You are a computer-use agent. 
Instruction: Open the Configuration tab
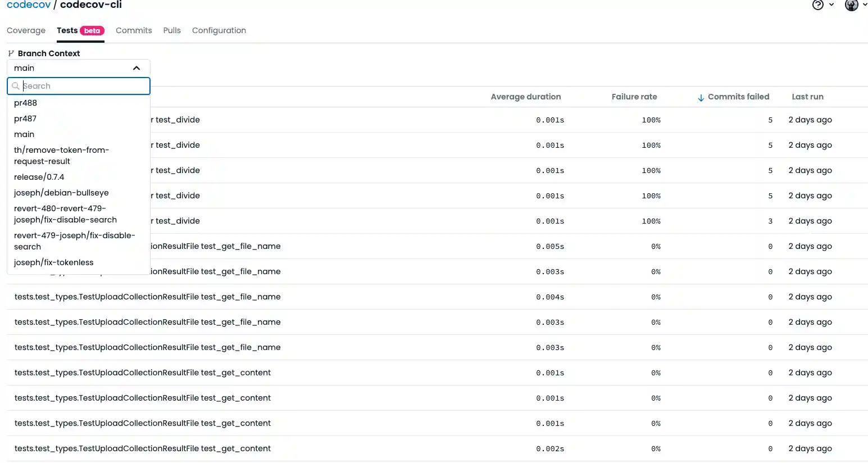pyautogui.click(x=219, y=30)
